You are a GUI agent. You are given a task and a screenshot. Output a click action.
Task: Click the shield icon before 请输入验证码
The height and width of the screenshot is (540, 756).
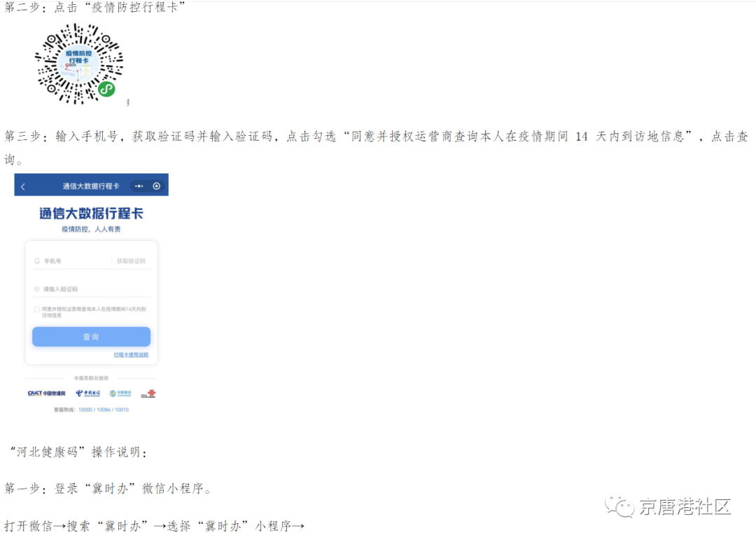(36, 289)
